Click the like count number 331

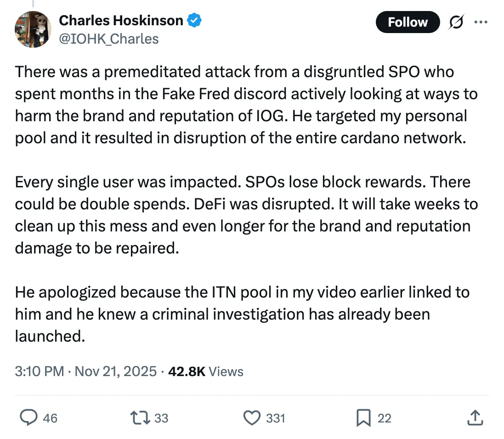pyautogui.click(x=276, y=418)
